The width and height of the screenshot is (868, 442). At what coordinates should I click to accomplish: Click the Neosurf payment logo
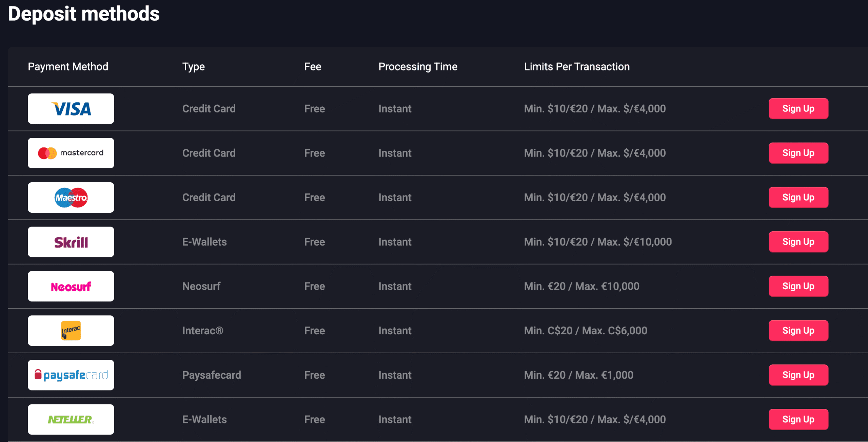(x=71, y=286)
